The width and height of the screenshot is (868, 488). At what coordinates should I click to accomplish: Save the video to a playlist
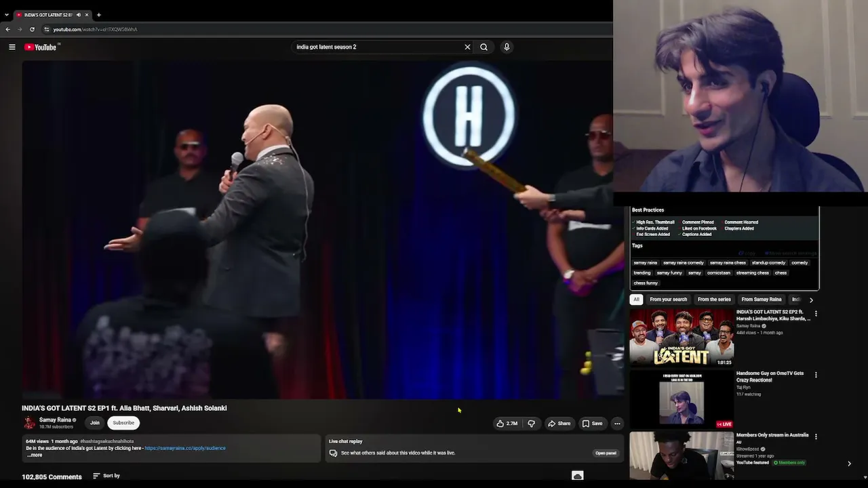click(592, 424)
